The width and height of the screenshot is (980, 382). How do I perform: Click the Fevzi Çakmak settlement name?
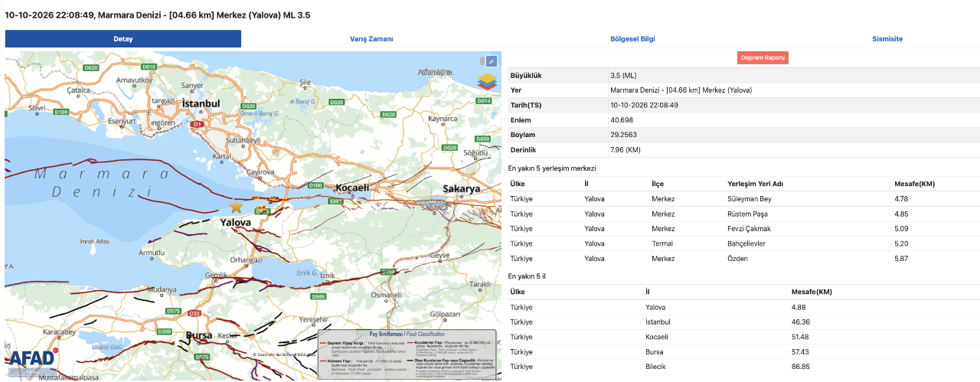(x=749, y=229)
